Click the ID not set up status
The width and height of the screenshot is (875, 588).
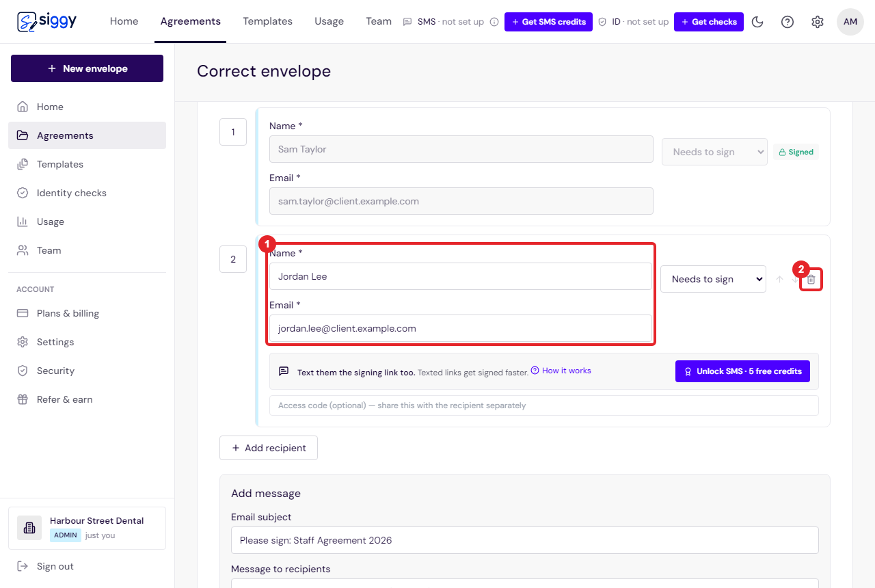(x=633, y=22)
